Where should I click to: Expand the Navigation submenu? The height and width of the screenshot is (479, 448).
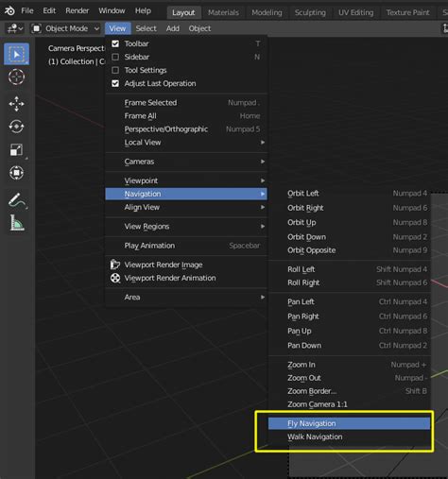[x=186, y=194]
